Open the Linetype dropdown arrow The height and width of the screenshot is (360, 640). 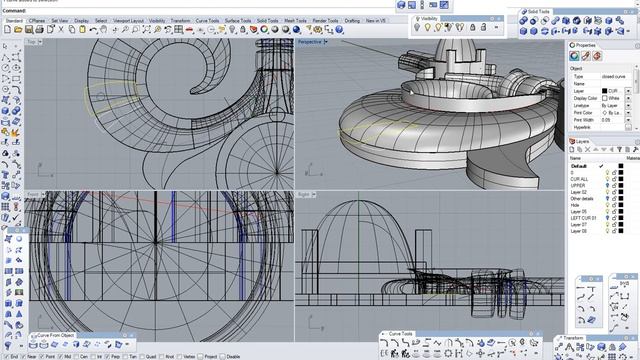(628, 106)
